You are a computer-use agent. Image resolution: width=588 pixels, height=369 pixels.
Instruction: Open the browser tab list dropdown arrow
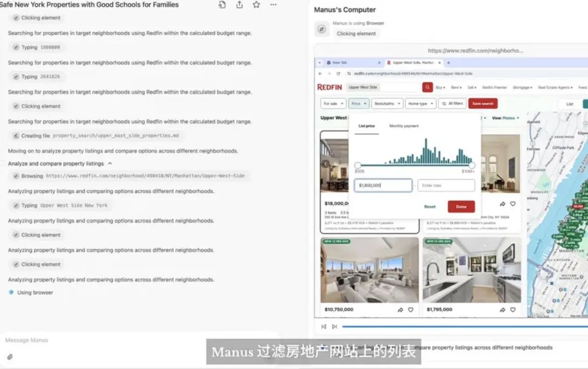(x=320, y=63)
